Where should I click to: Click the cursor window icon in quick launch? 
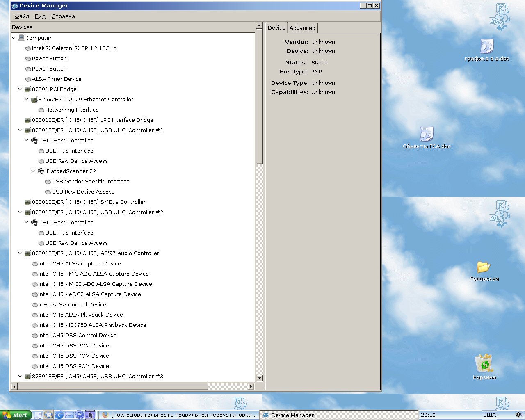[90, 415]
